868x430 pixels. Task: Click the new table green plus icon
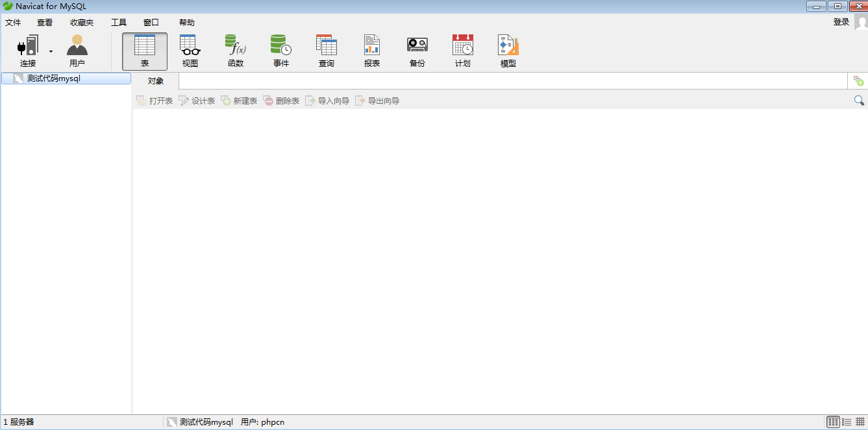pos(858,80)
